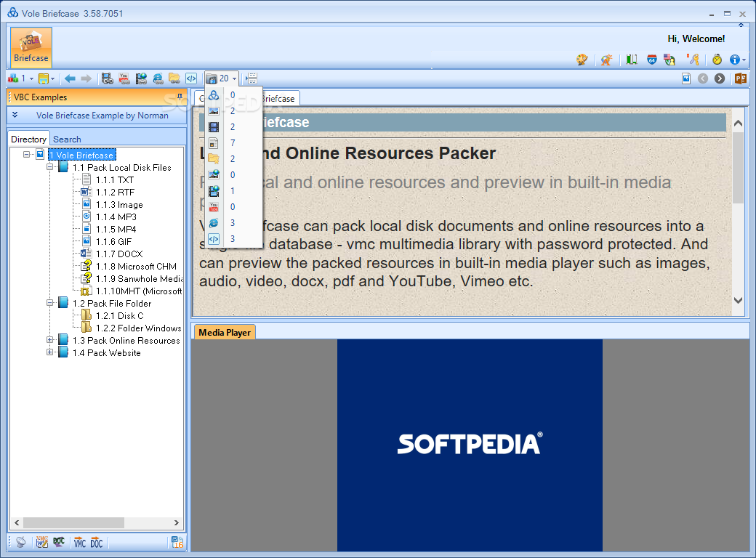Open the save icon dropdown arrow
This screenshot has width=756, height=558.
[x=52, y=78]
